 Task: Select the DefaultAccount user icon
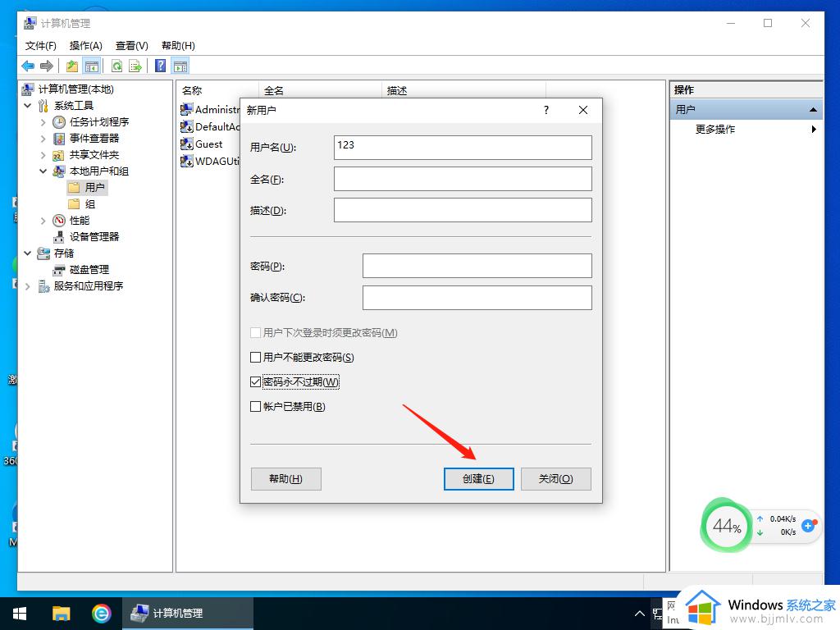[186, 126]
